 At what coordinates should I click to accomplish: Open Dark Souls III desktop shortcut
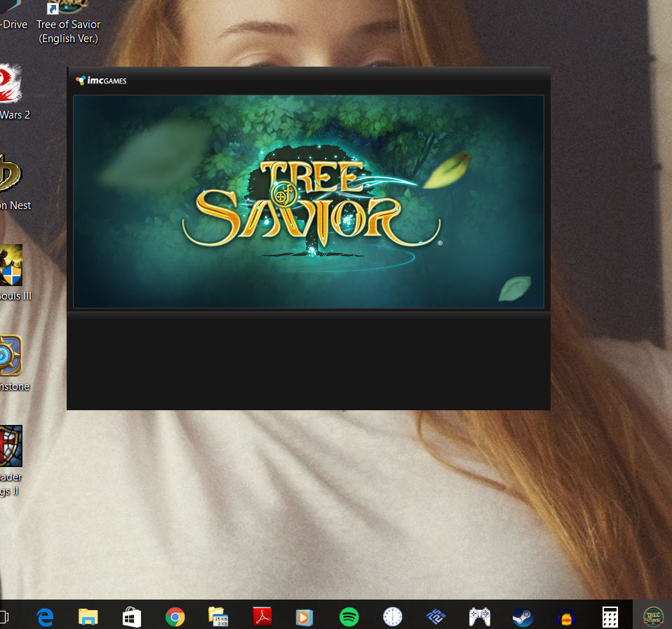click(11, 266)
